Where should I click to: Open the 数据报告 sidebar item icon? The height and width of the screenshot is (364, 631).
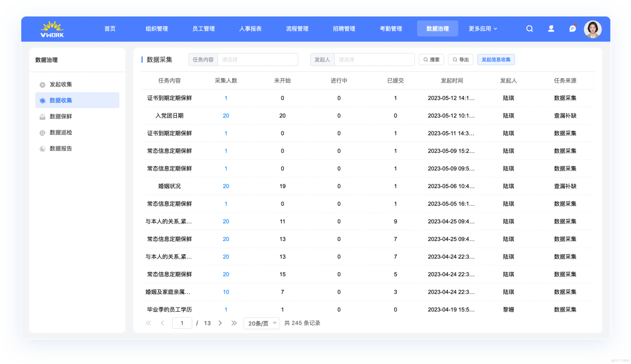(42, 149)
